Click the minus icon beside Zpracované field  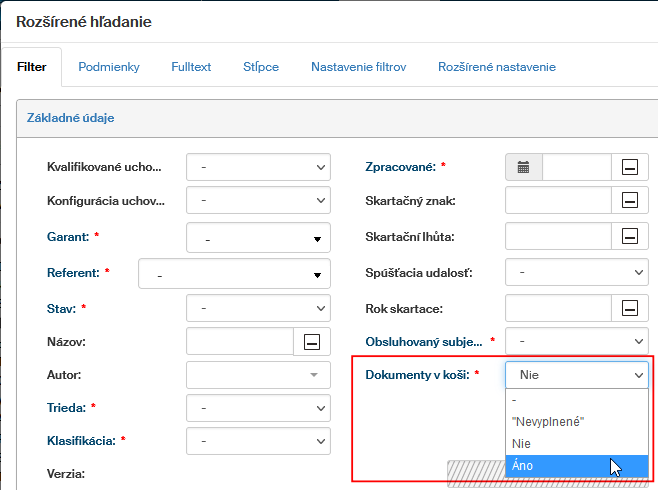pyautogui.click(x=629, y=167)
